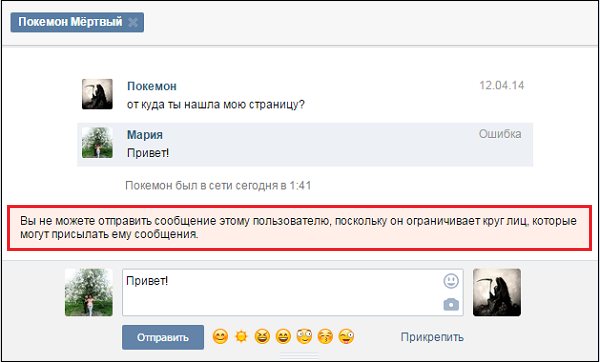Click the message 'от куда ты нашла мою страницу?'

(x=216, y=104)
